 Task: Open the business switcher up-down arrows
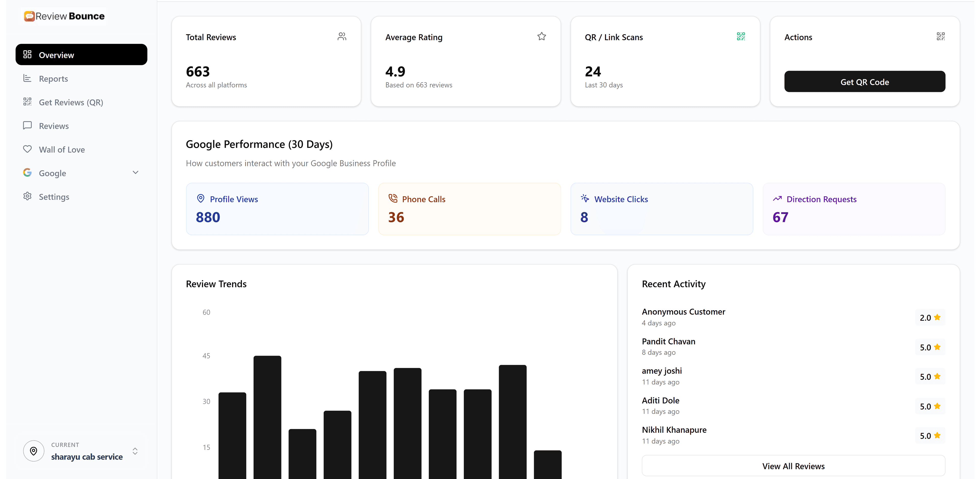(135, 451)
